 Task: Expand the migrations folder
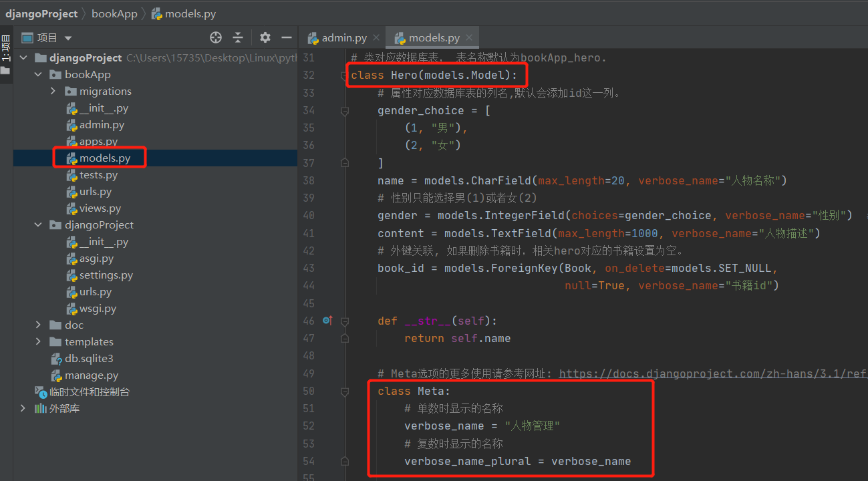click(x=53, y=92)
